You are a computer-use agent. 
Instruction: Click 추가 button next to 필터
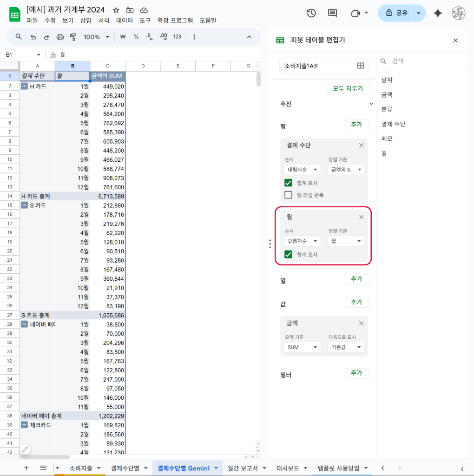click(356, 373)
